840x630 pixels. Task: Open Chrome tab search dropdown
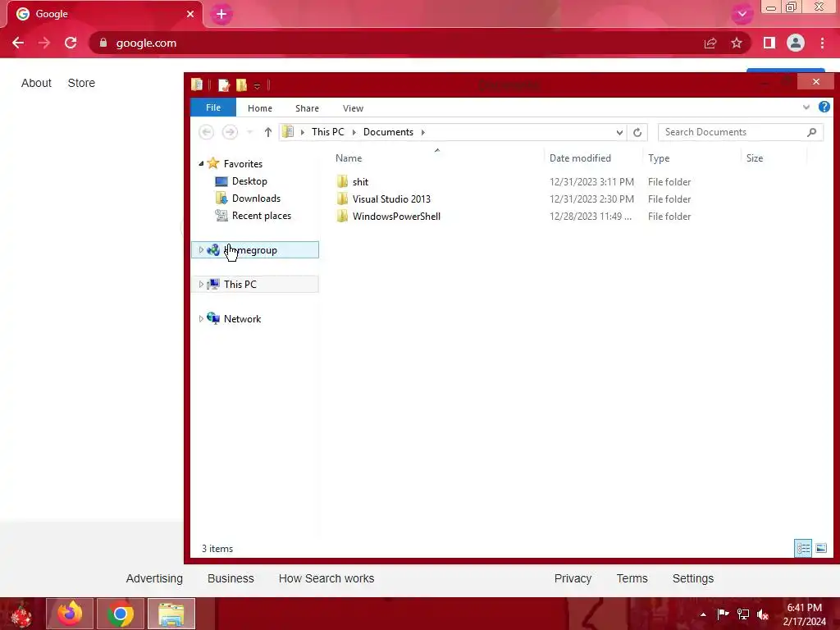[x=742, y=15]
